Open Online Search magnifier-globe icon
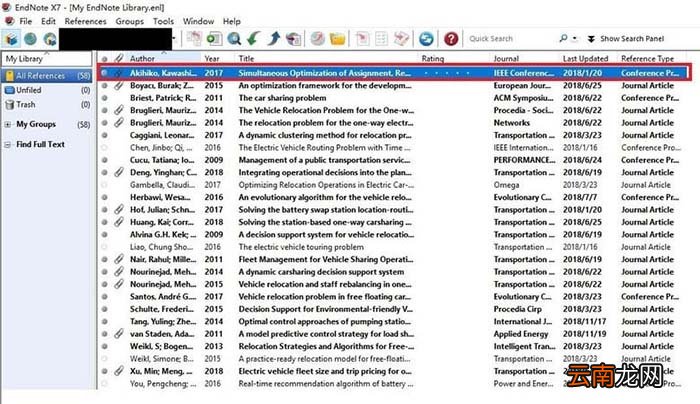The height and width of the screenshot is (404, 700). point(234,39)
